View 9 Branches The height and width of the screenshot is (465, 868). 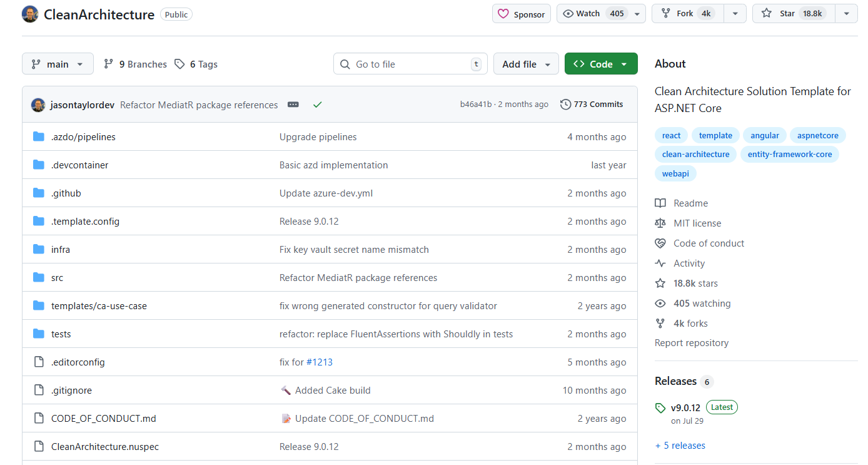coord(135,64)
